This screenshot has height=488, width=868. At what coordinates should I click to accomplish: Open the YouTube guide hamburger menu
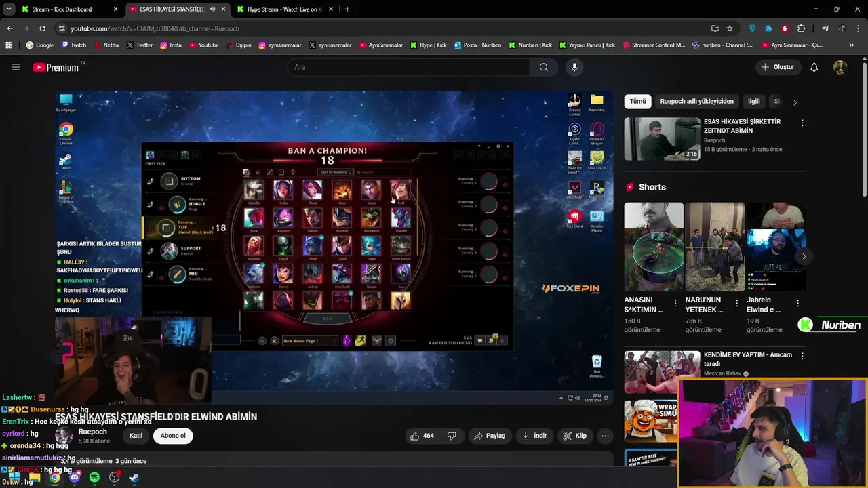click(x=16, y=67)
